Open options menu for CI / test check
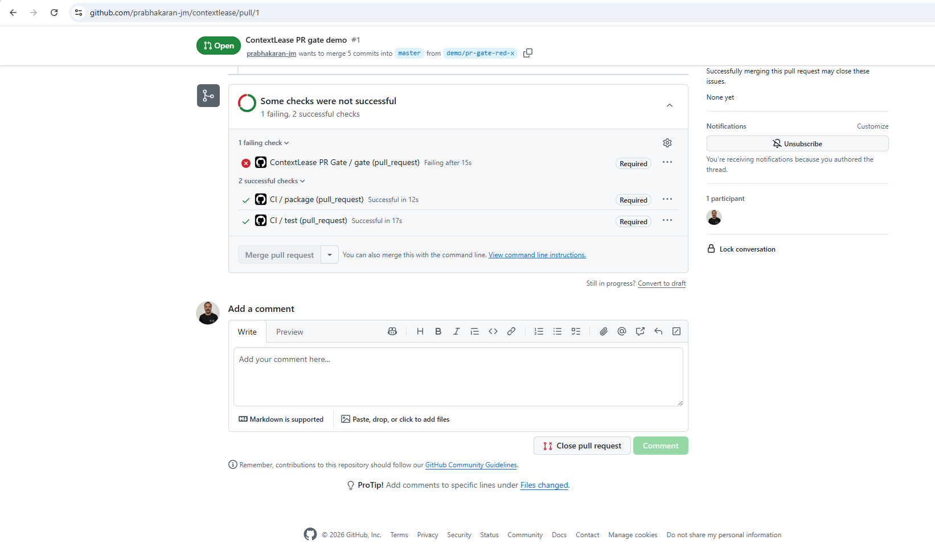 click(667, 220)
